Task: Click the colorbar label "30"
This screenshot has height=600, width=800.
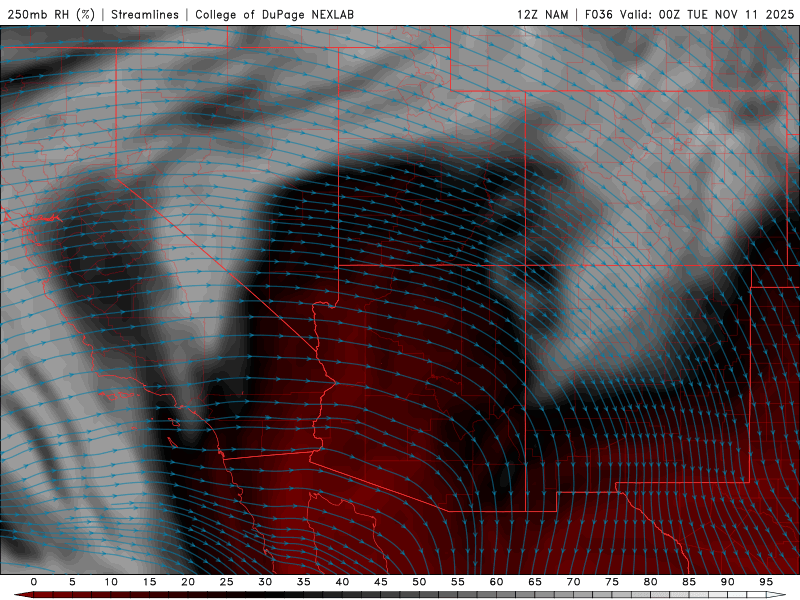Action: pyautogui.click(x=265, y=582)
